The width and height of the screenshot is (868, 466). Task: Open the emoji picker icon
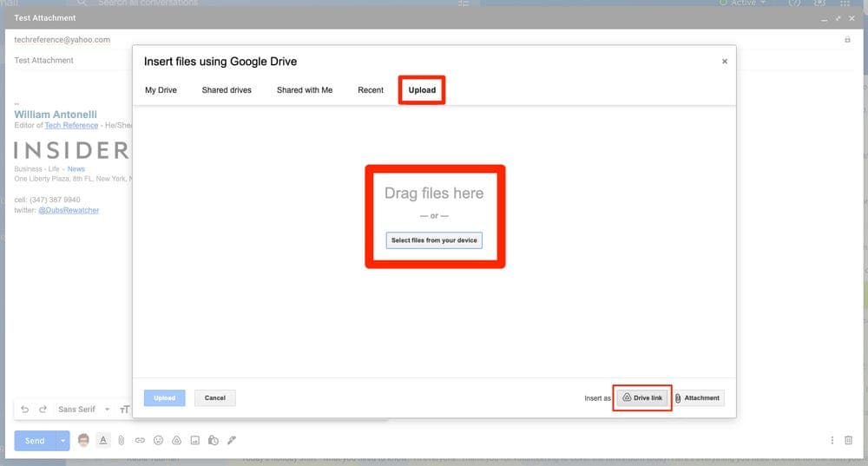click(158, 440)
